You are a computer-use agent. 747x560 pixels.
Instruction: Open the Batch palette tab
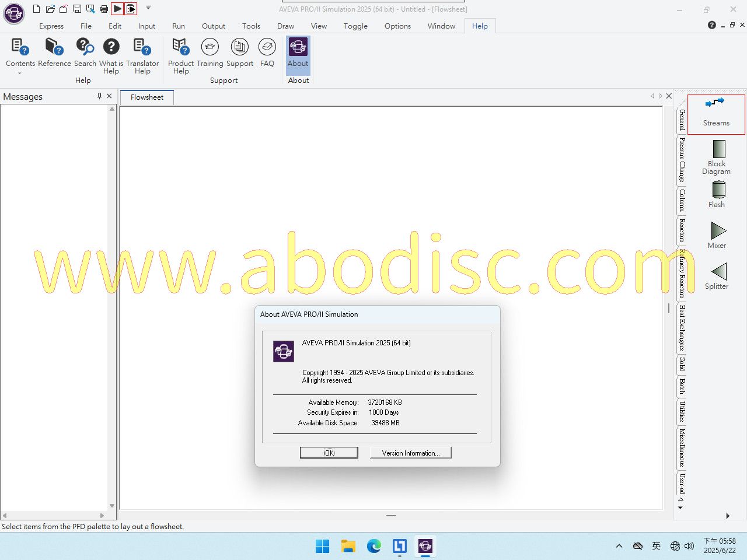point(682,386)
